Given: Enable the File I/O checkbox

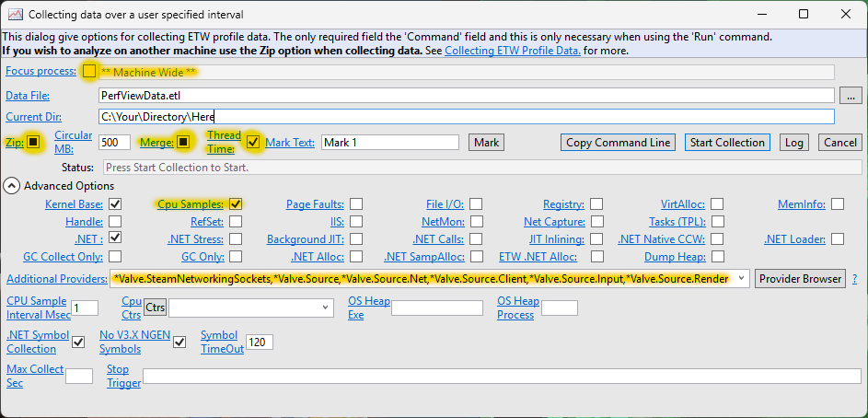Looking at the screenshot, I should (x=475, y=204).
